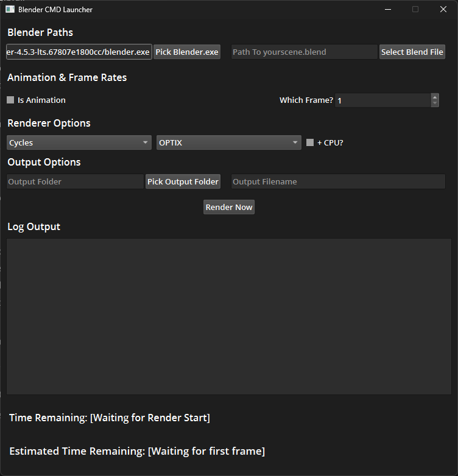458x476 pixels.
Task: Click the Animation & Frame Rates heading
Action: pyautogui.click(x=67, y=78)
